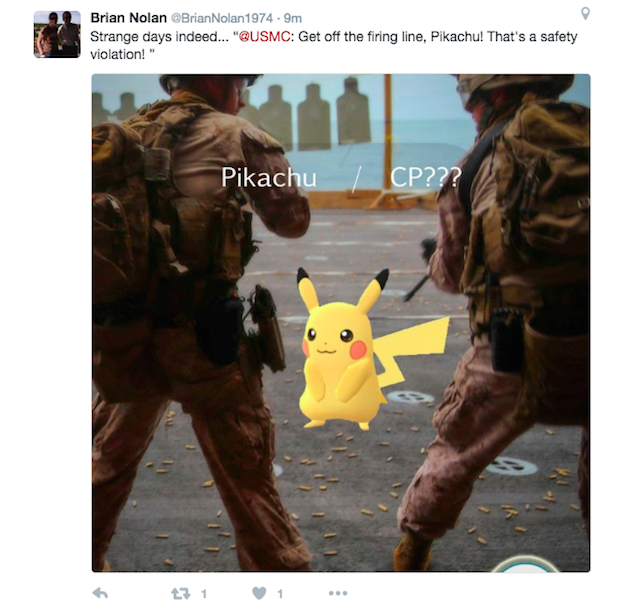Viewport: 625px width, 610px height.
Task: Click the reply arrow icon
Action: click(100, 593)
